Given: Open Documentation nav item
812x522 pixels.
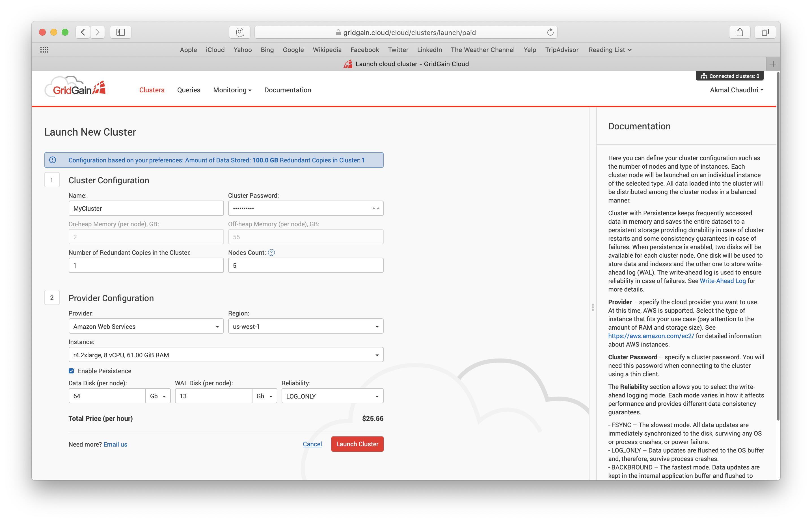Looking at the screenshot, I should click(288, 90).
